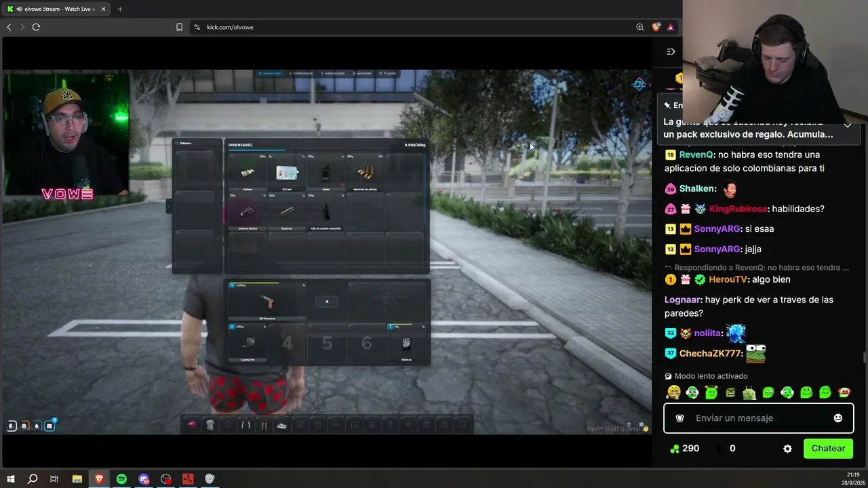Open a new browser tab

[120, 9]
